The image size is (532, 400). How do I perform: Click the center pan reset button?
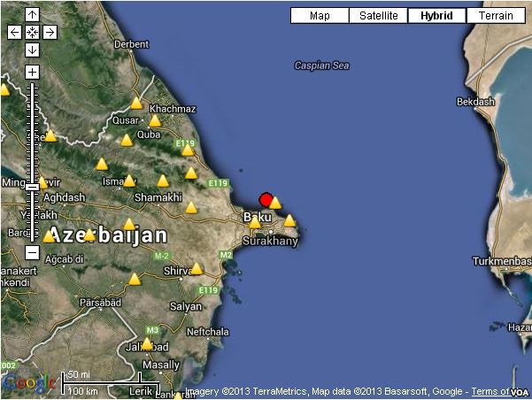click(x=32, y=32)
